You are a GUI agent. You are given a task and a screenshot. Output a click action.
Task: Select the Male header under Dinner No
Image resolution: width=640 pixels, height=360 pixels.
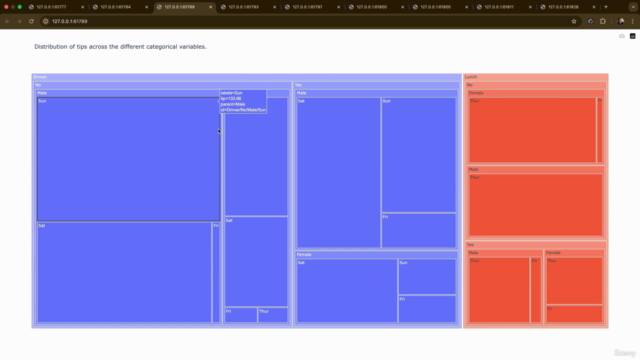point(128,93)
